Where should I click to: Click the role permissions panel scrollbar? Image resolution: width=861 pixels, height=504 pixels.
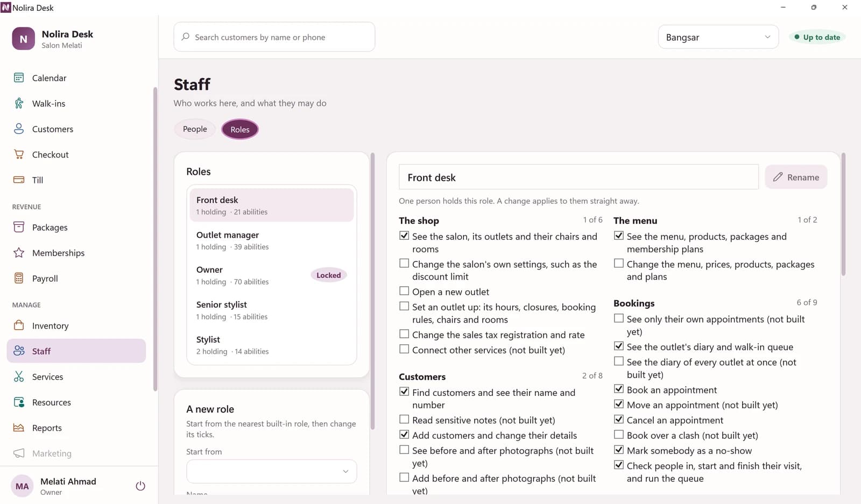coord(843,215)
